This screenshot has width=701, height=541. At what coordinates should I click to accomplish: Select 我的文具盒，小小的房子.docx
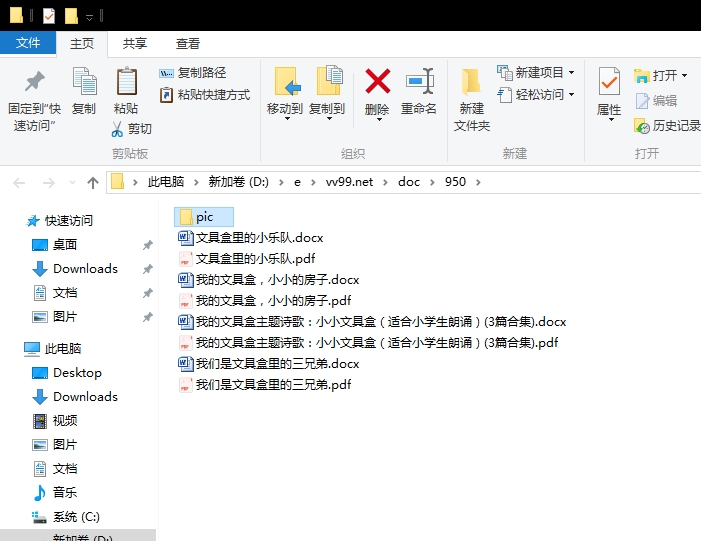click(x=269, y=279)
